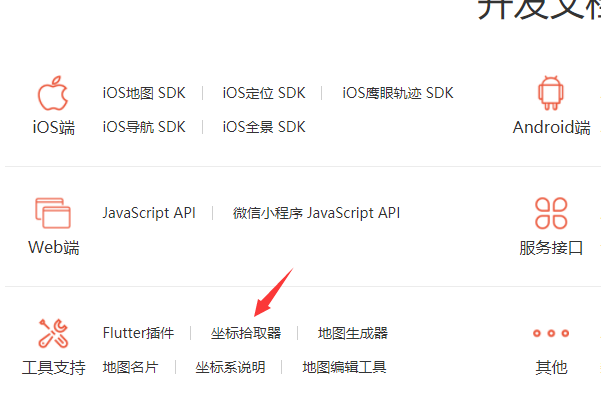Click the 工具支持 wrench and screwdriver icon
This screenshot has width=601, height=406.
point(52,332)
